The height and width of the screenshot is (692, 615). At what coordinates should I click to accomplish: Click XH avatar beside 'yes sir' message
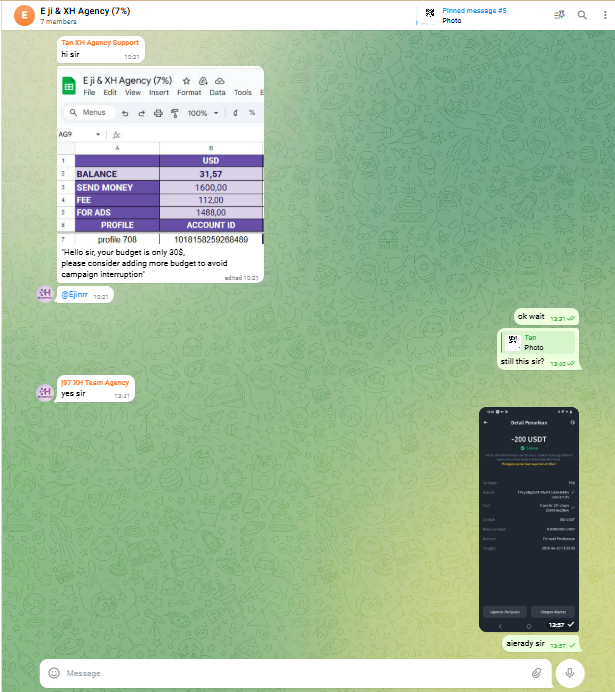pos(44,392)
